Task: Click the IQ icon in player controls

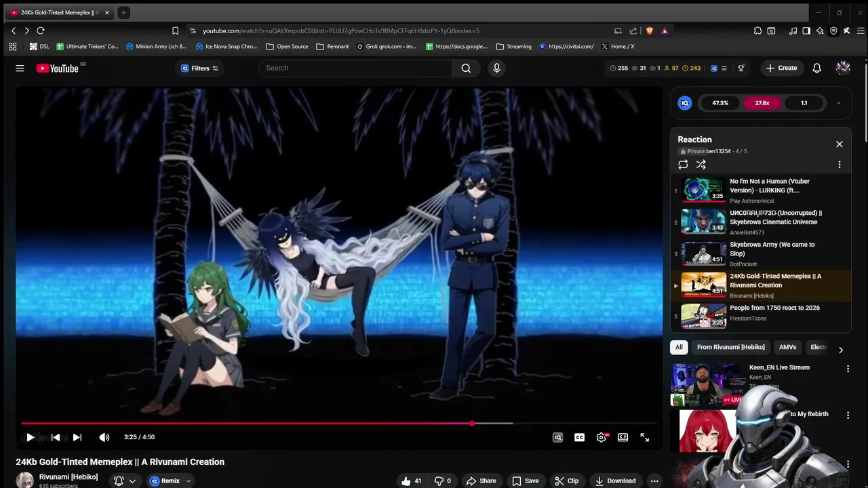Action: (557, 437)
